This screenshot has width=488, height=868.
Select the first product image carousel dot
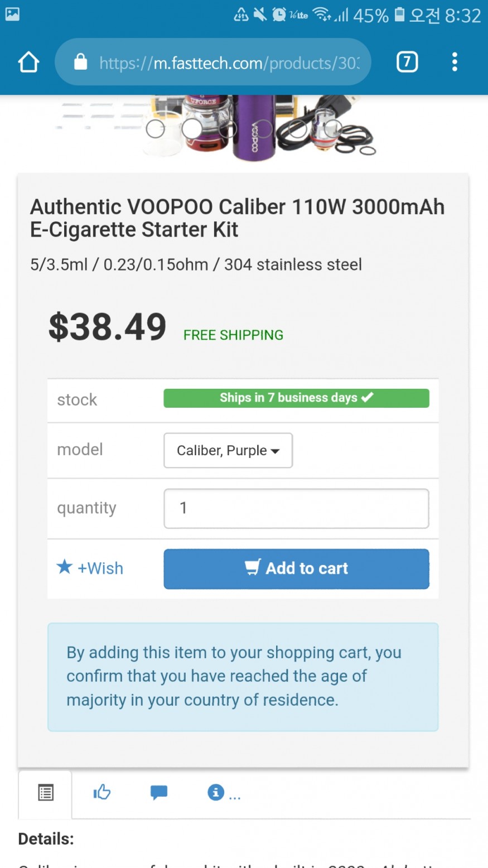tap(156, 129)
